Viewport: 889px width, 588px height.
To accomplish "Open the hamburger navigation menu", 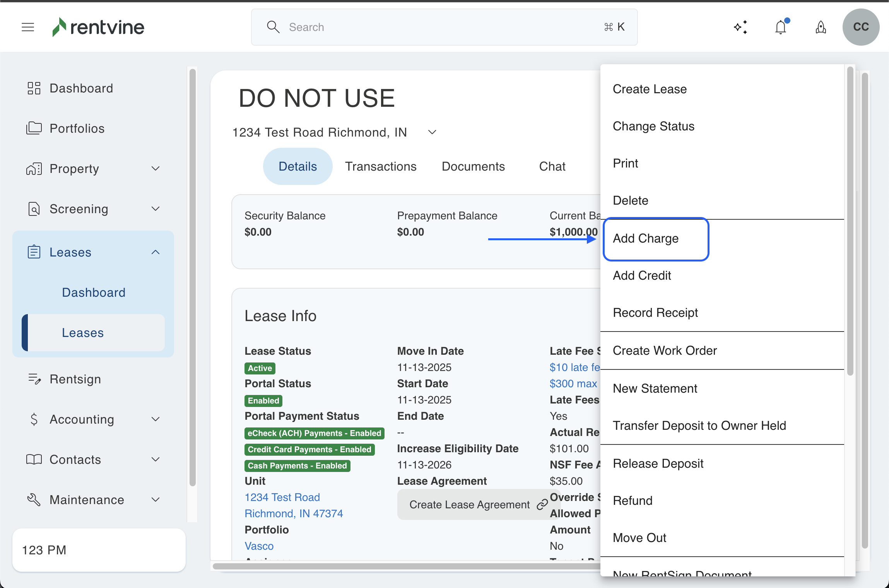I will 28,27.
